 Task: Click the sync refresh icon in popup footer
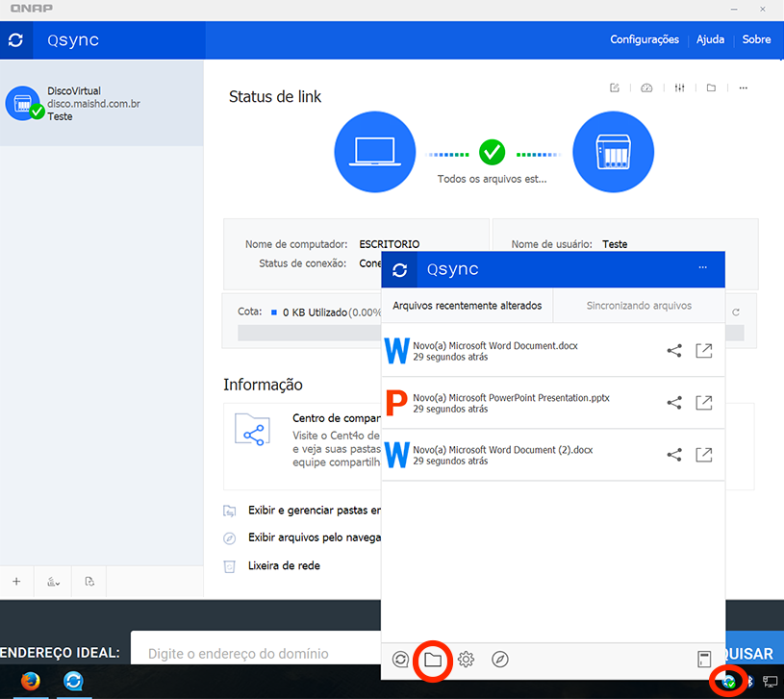[400, 660]
